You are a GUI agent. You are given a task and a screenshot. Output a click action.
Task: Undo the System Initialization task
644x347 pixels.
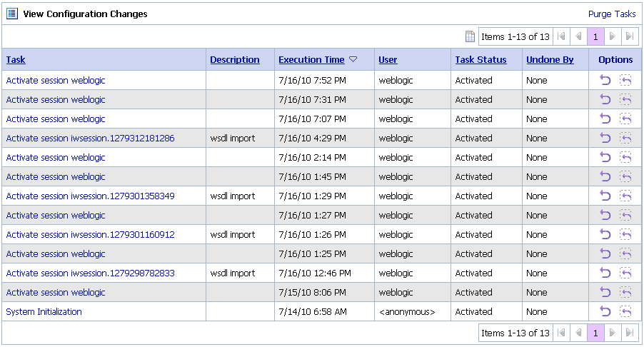tap(605, 312)
